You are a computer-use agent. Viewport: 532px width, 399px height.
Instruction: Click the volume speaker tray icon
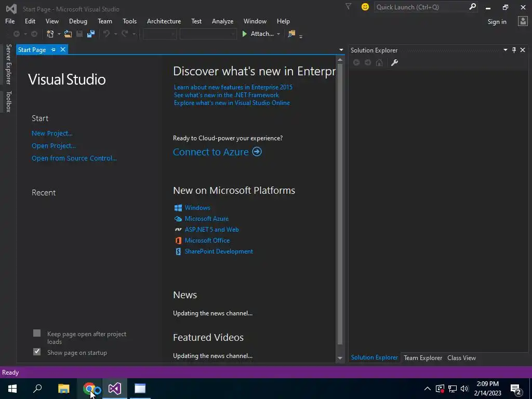[464, 389]
